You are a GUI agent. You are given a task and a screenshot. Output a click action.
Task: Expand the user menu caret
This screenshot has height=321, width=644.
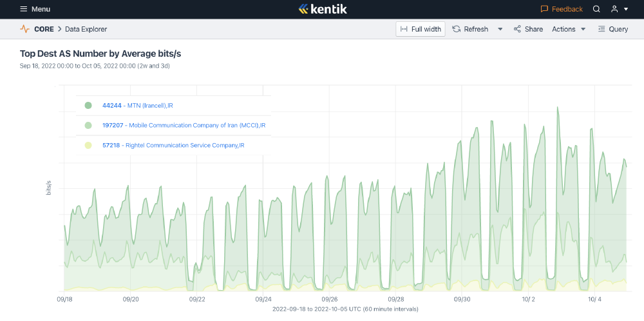(x=626, y=10)
